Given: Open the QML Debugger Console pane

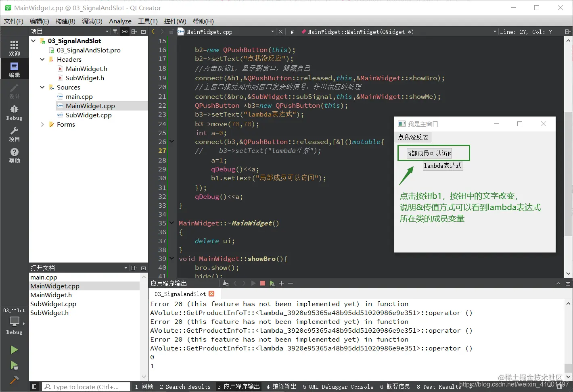Looking at the screenshot, I should (x=338, y=386).
